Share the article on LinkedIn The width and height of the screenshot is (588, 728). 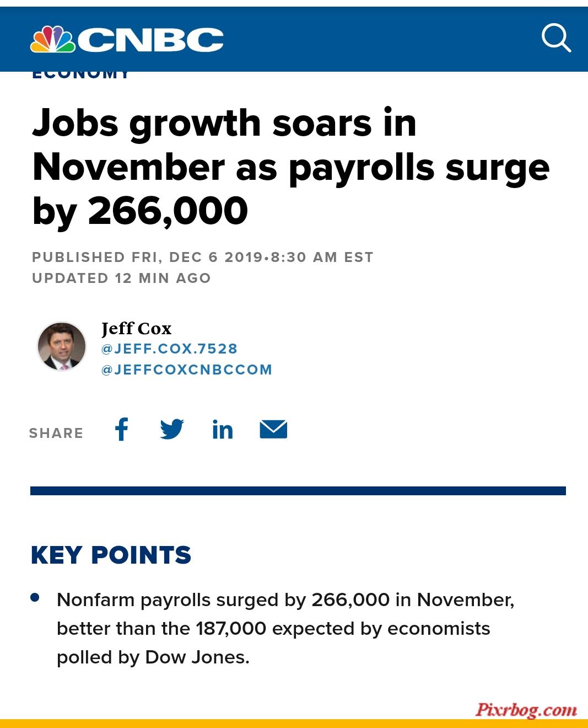pyautogui.click(x=223, y=429)
